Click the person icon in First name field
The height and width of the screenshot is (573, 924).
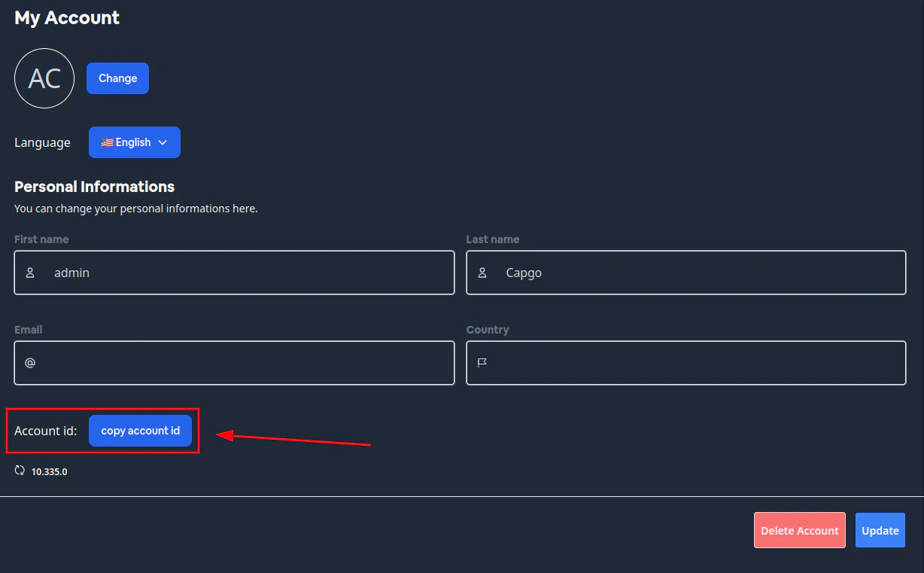tap(30, 273)
